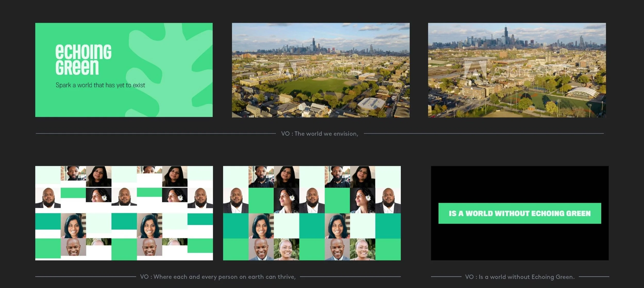
Task: Click the caption 'VO : Where each and every person on earth can thrive,'
Action: 218,277
